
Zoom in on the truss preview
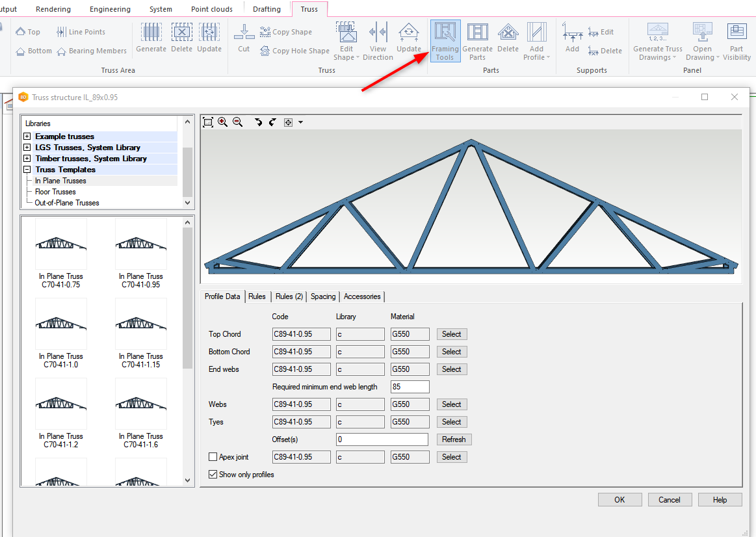point(222,122)
